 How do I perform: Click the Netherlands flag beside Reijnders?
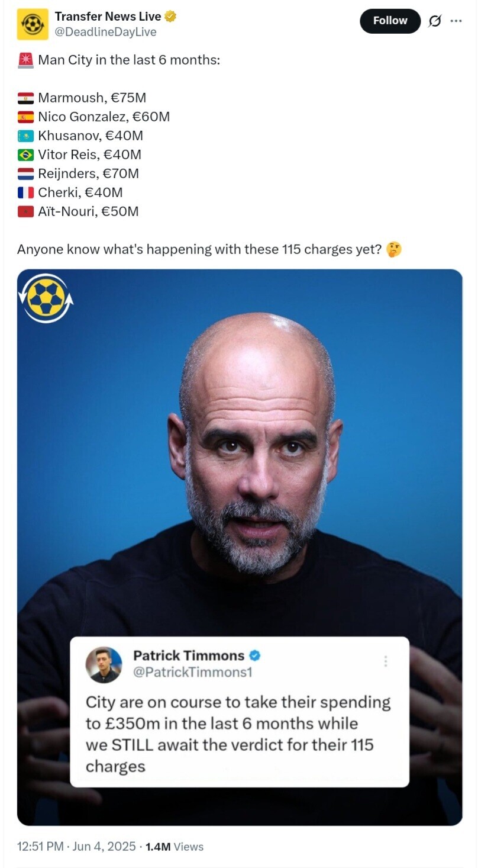25,174
